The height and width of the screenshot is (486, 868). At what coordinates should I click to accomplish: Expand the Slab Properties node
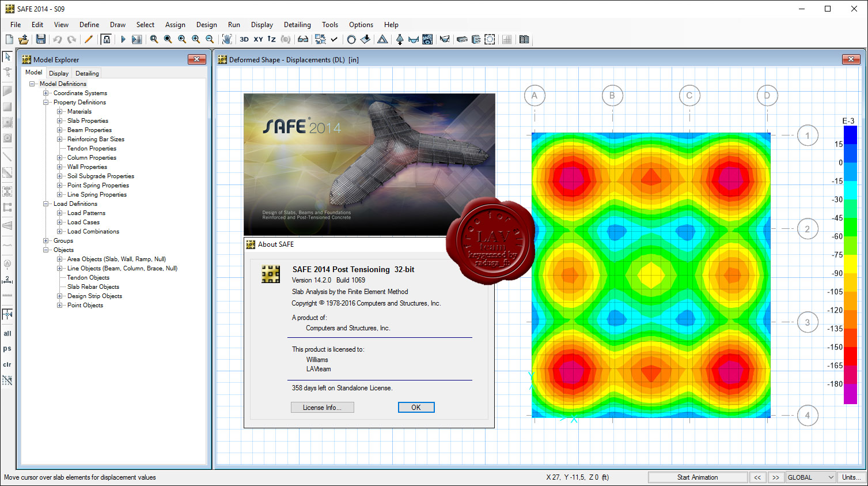pyautogui.click(x=60, y=120)
